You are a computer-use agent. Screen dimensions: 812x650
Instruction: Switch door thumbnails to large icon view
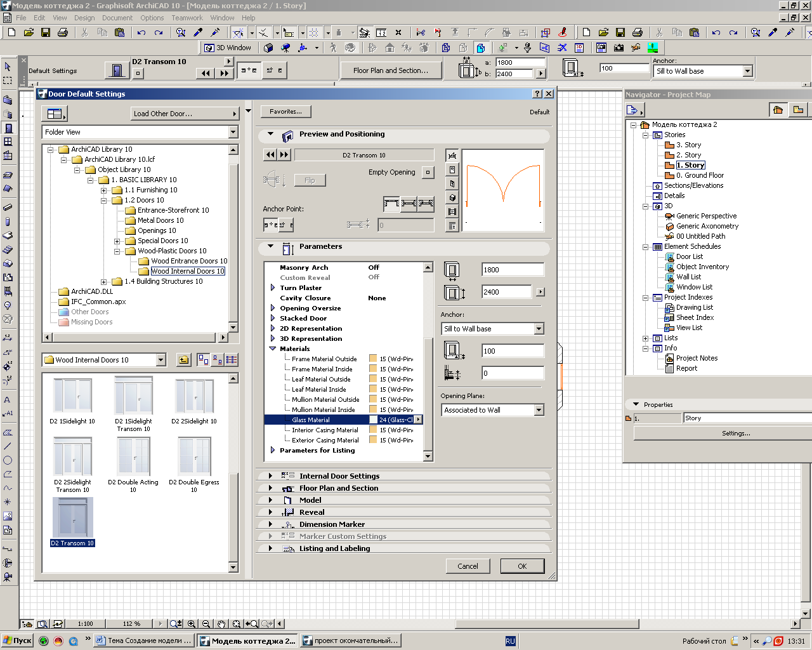[x=204, y=360]
